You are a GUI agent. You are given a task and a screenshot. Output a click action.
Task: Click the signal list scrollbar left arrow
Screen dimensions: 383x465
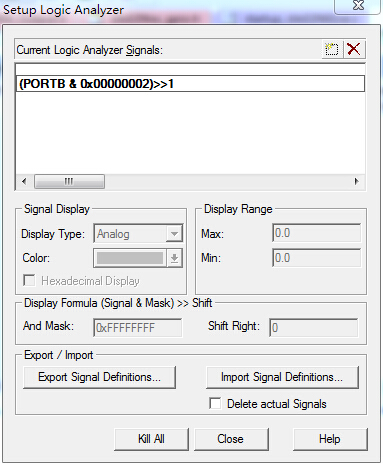pyautogui.click(x=24, y=182)
